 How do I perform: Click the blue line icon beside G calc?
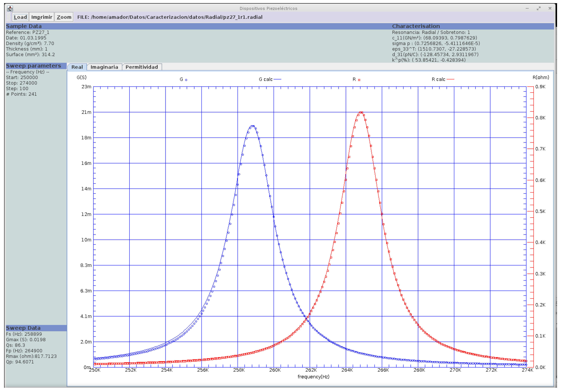(x=277, y=79)
